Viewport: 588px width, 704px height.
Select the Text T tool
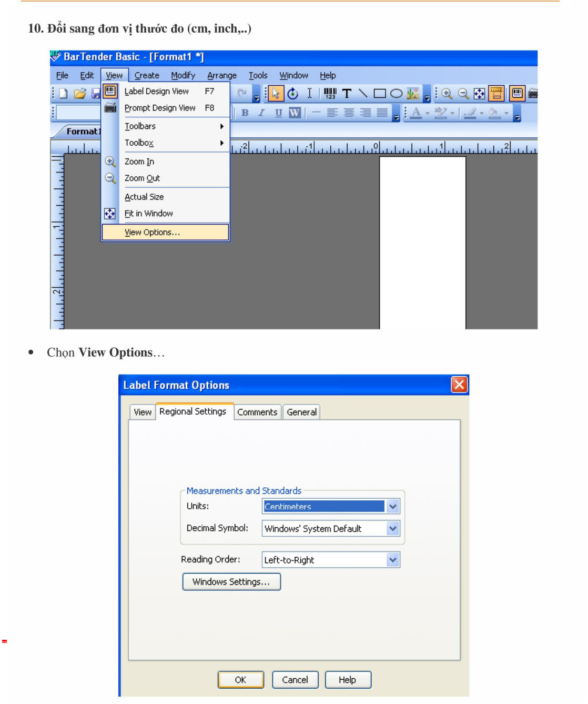pyautogui.click(x=347, y=94)
